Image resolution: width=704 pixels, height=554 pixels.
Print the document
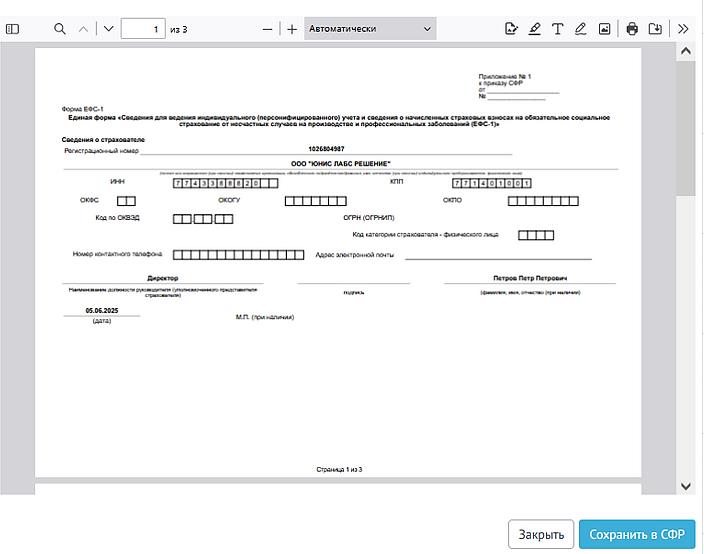(x=632, y=29)
